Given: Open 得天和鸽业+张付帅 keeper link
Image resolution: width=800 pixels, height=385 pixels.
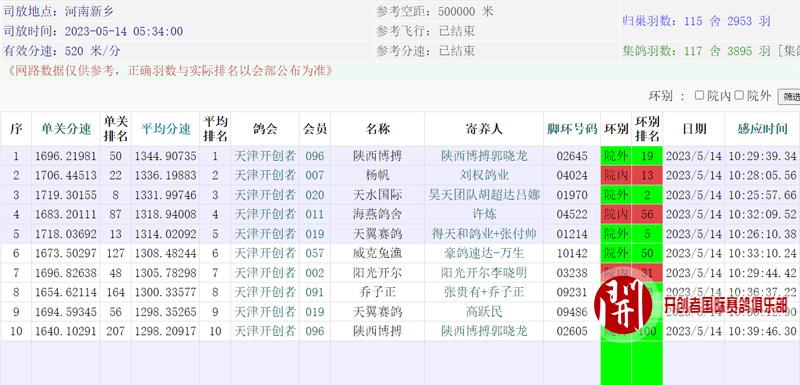Looking at the screenshot, I should tap(484, 234).
